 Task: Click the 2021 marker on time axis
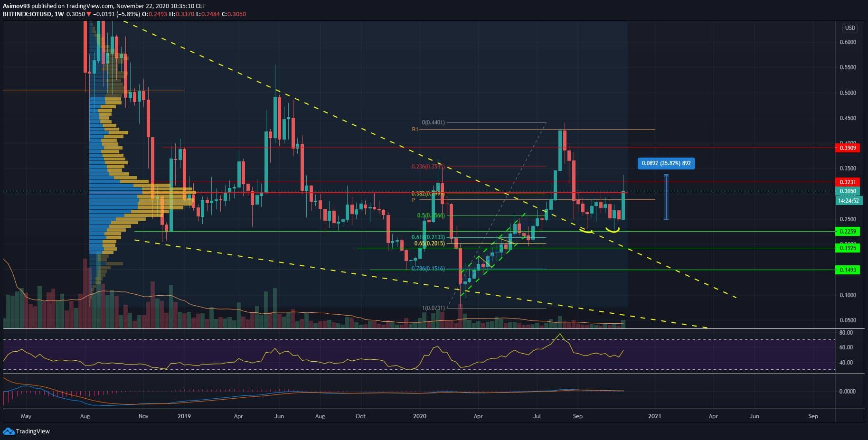point(654,416)
